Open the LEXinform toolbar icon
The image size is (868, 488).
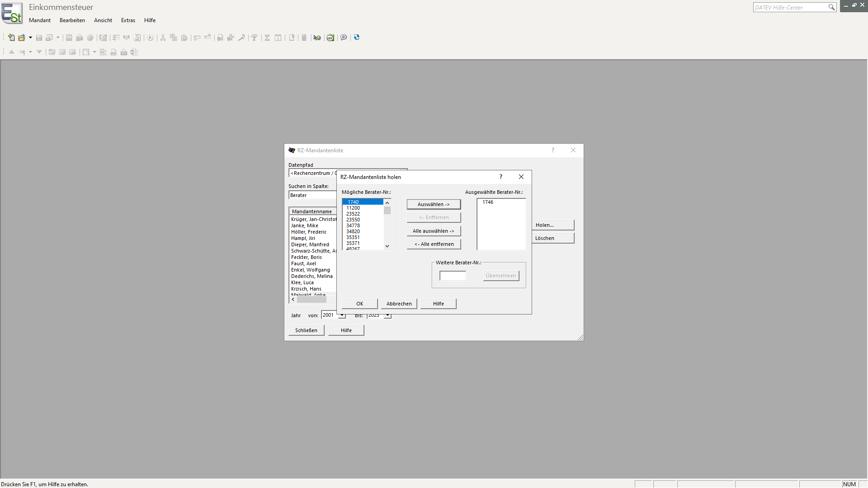click(x=330, y=38)
